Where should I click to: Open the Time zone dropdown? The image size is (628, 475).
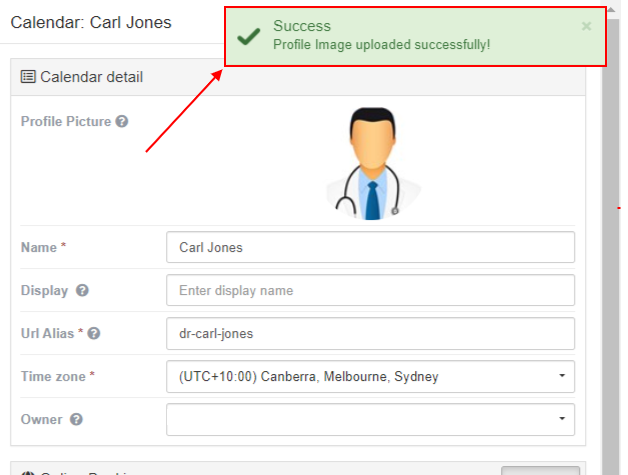click(370, 376)
